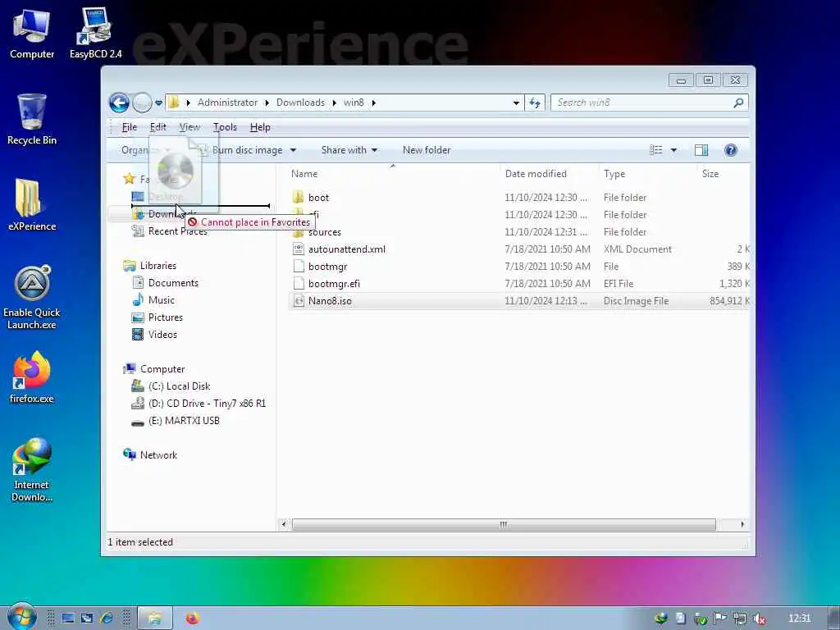Click the network tray icon

[x=740, y=619]
